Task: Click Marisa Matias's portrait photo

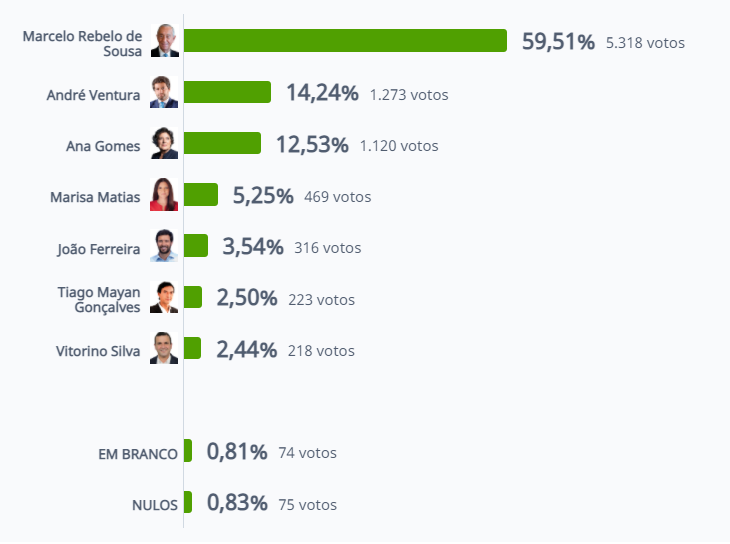Action: click(164, 194)
